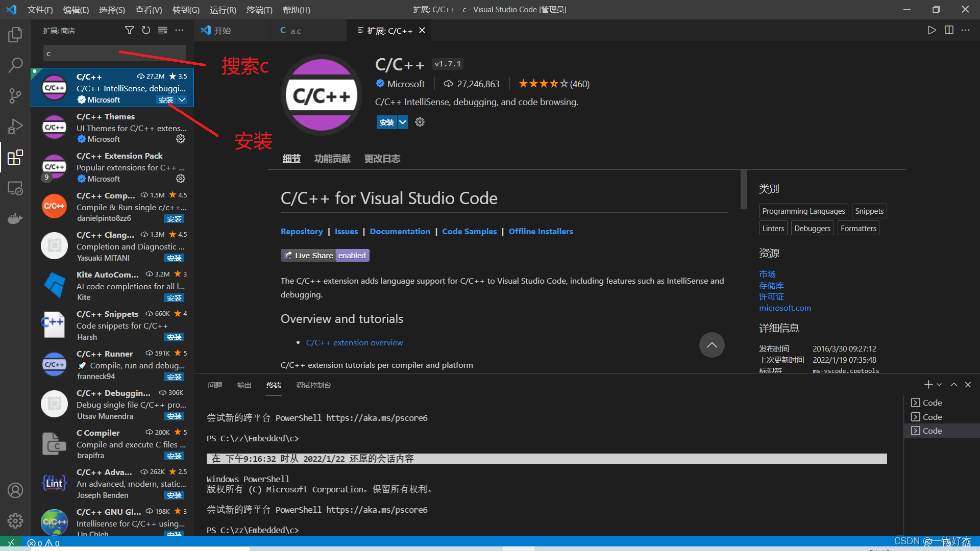980x551 pixels.
Task: Open the Search view in activity bar
Action: coord(15,65)
